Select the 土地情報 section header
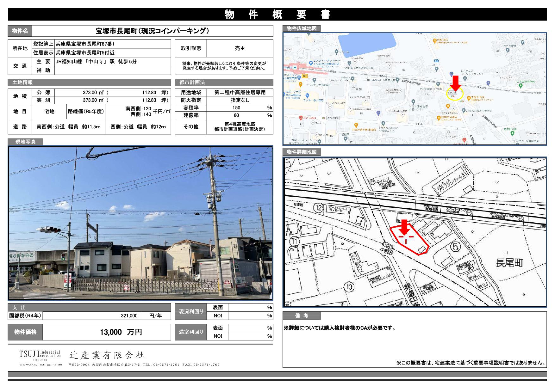The height and width of the screenshot is (392, 555). (22, 83)
